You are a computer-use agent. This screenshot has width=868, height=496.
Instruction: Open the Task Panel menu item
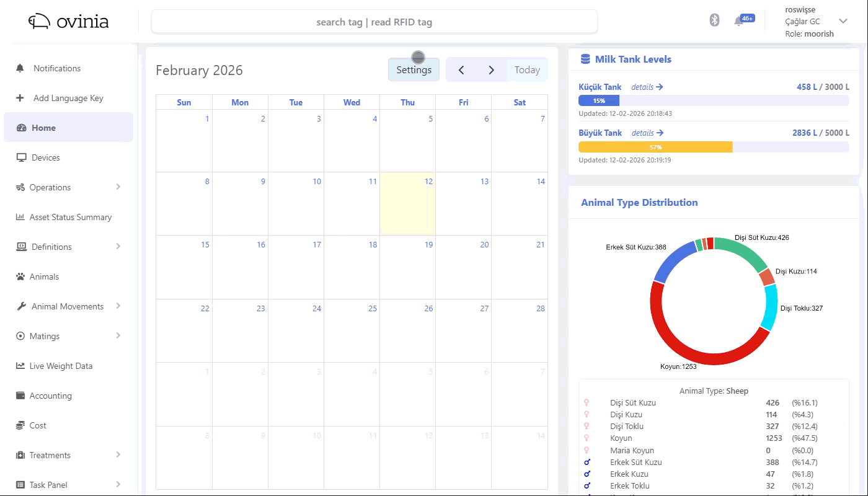point(68,484)
